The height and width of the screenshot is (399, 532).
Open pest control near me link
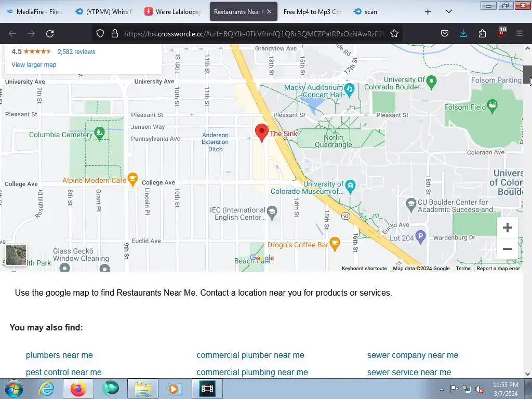tap(64, 372)
